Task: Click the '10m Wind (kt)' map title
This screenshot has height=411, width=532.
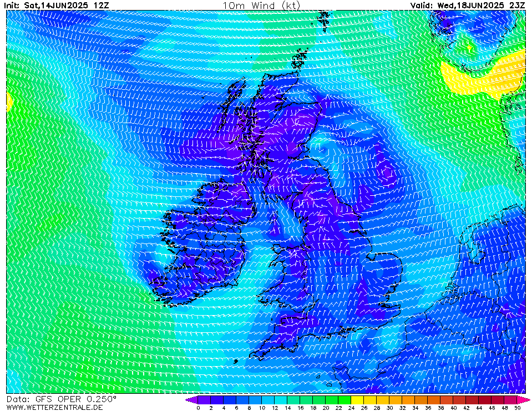Action: point(261,6)
